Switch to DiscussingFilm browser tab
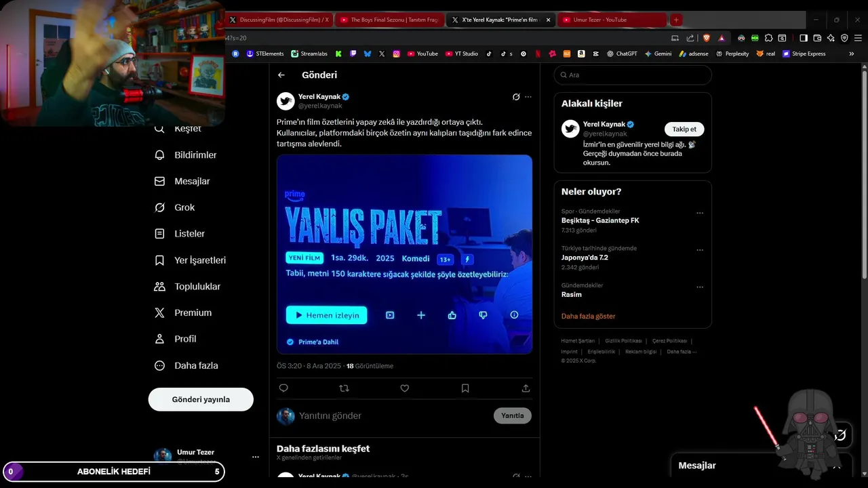The width and height of the screenshot is (868, 488). pos(279,20)
